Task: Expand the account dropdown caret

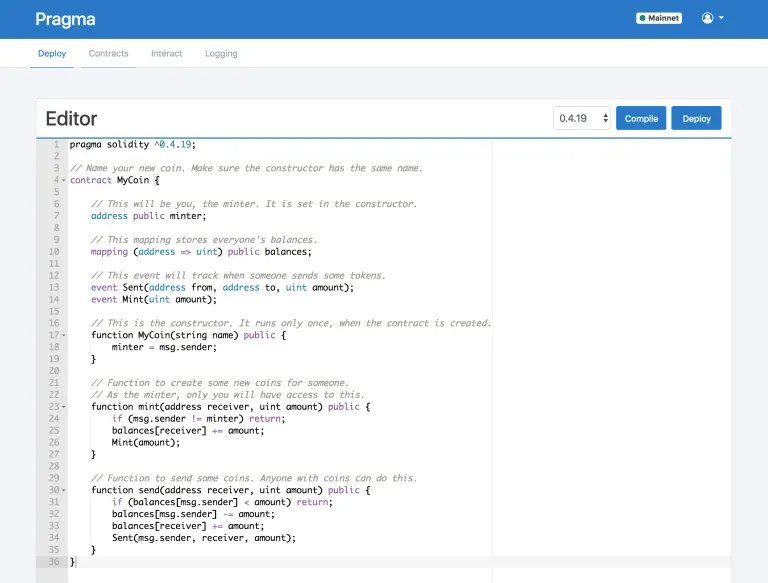Action: pyautogui.click(x=721, y=18)
